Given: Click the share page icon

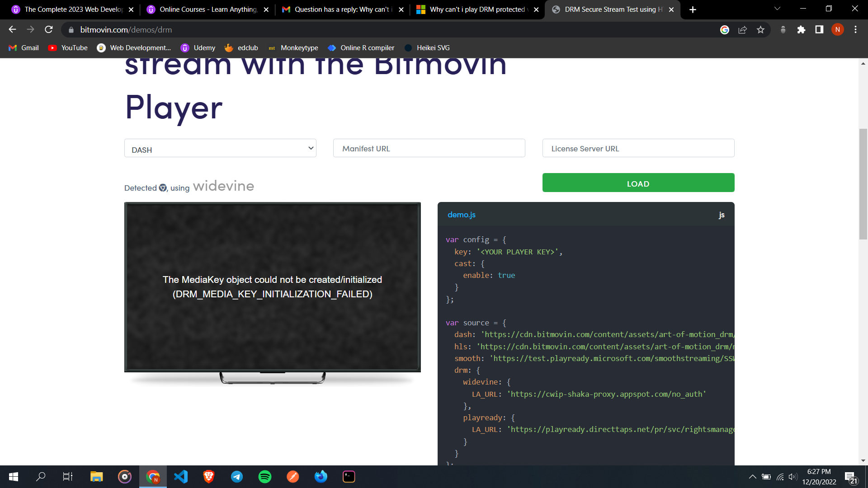Looking at the screenshot, I should [742, 30].
